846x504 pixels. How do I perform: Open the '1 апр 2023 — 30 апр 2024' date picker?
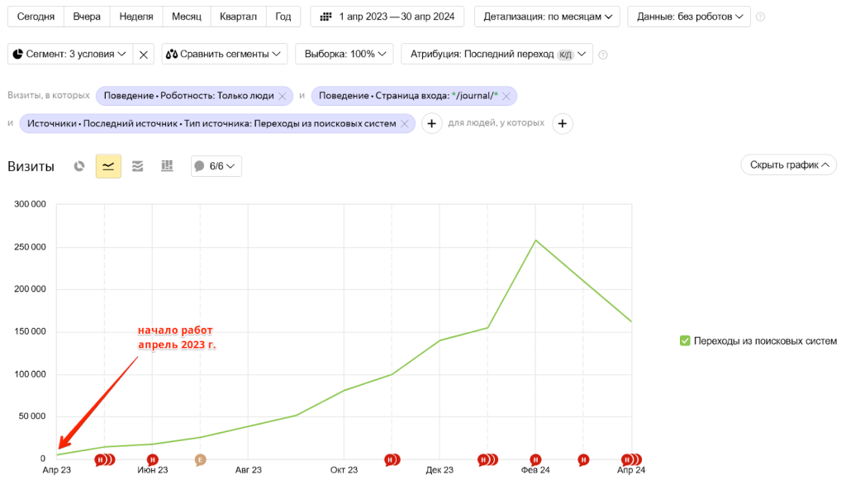(x=387, y=17)
